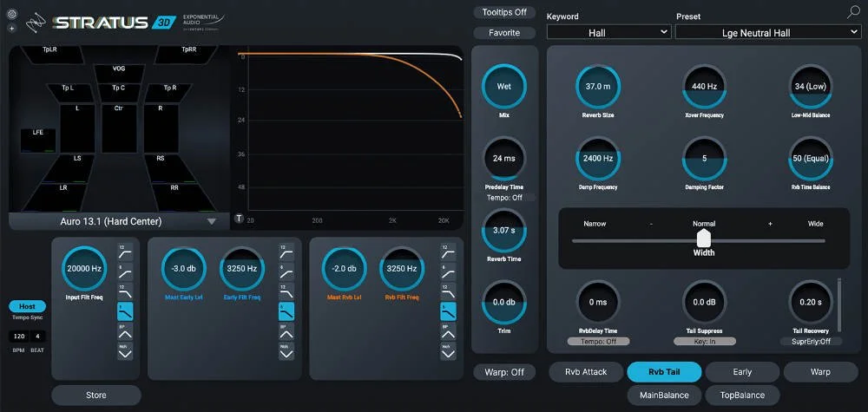
Task: Select 6 dB highpass for Input filter
Action: click(x=125, y=271)
